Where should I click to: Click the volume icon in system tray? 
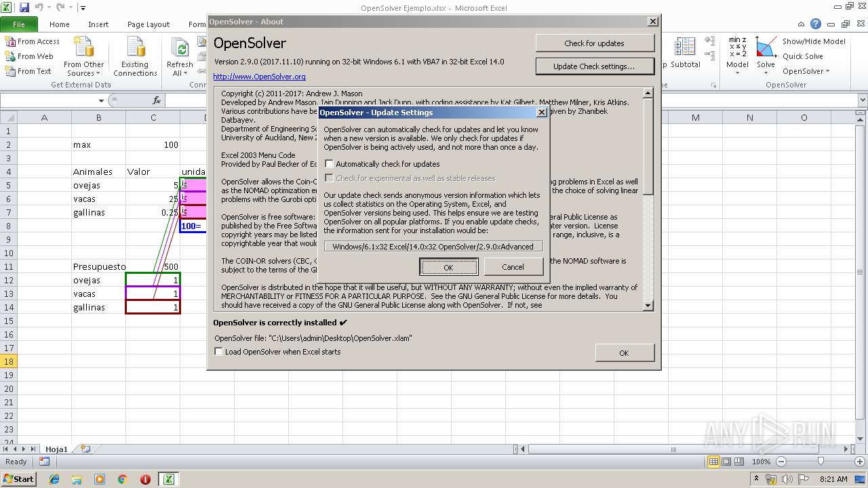[787, 479]
